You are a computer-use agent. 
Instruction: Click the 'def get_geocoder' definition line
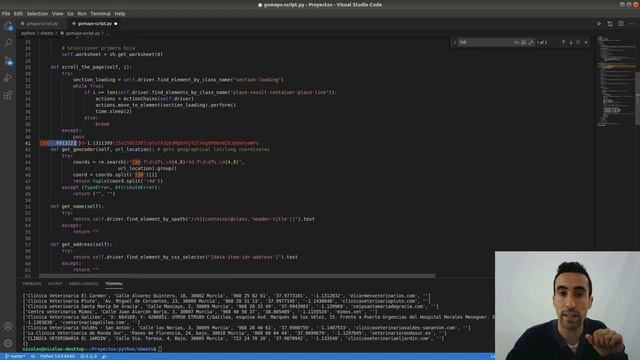pos(160,149)
